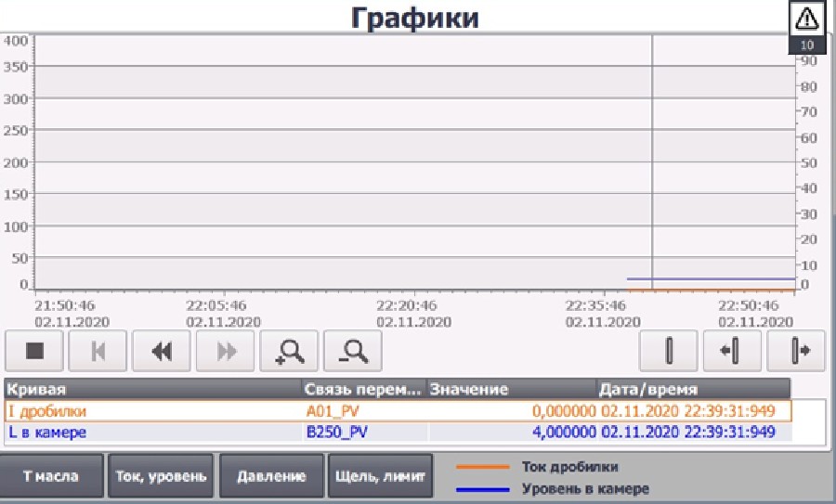Click the rewind double-arrow button
The height and width of the screenshot is (504, 836).
coord(162,351)
